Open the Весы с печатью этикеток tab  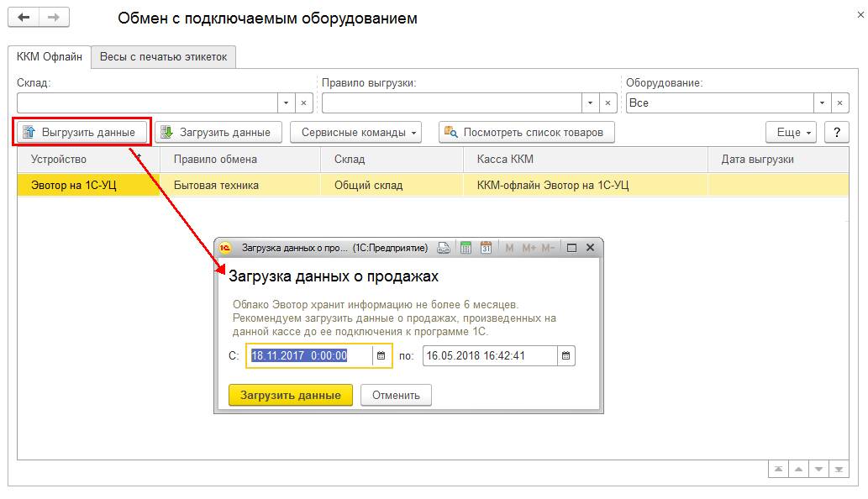click(163, 57)
